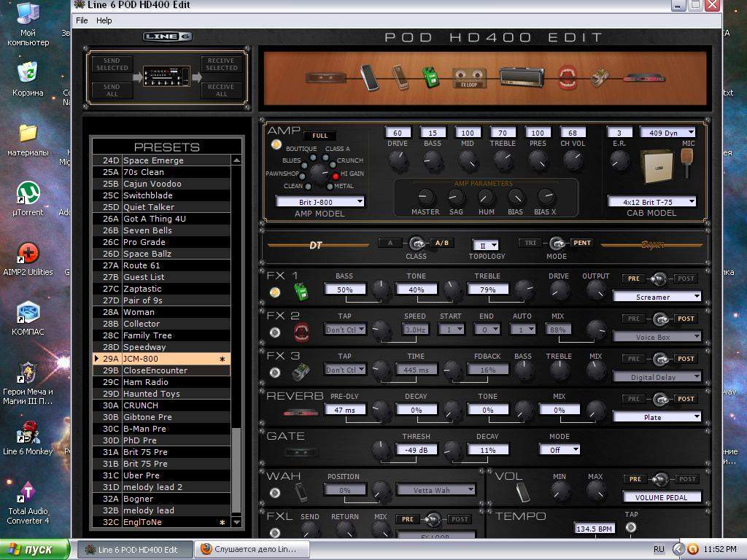
Task: Open the Gate Mode dropdown set to Off
Action: click(560, 450)
